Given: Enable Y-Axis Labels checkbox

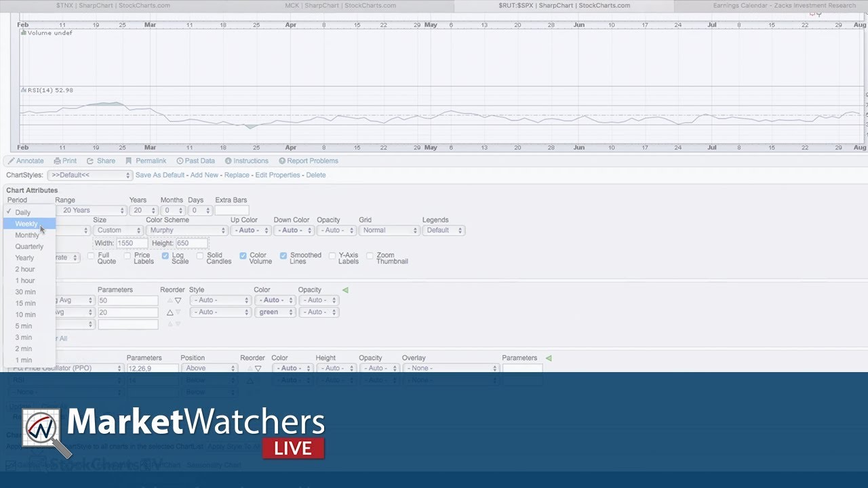Looking at the screenshot, I should (332, 256).
